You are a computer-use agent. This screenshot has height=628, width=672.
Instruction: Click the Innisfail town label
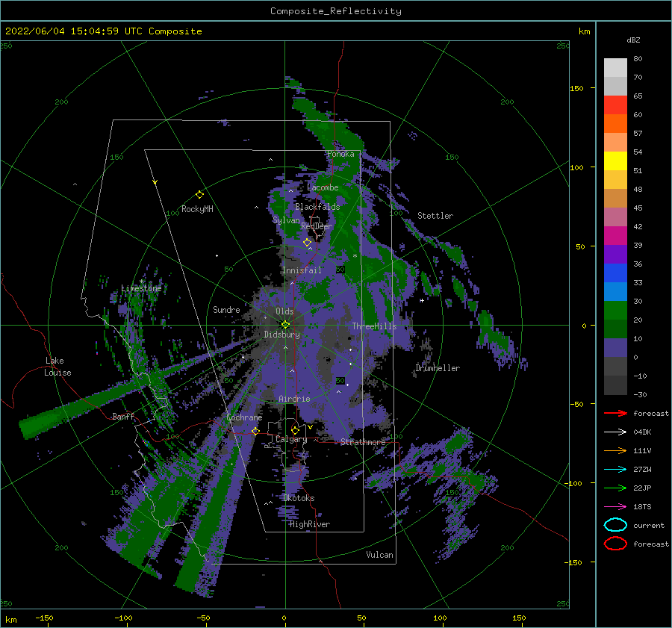click(302, 270)
